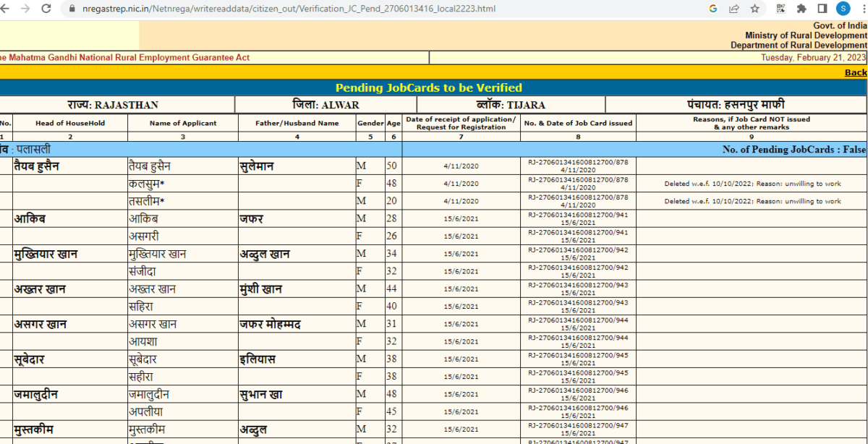Click the Pending JobCards to be Verified heading
The height and width of the screenshot is (444, 868).
click(428, 87)
